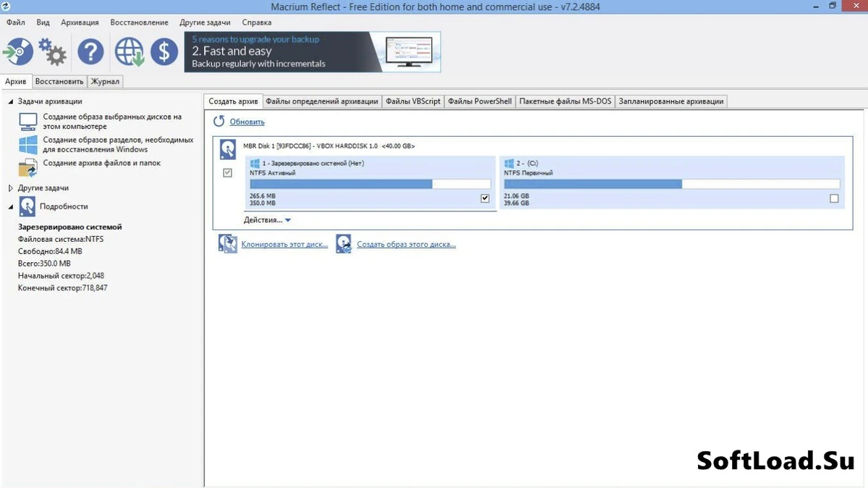Select the Файлы VBScript tab

click(x=413, y=101)
